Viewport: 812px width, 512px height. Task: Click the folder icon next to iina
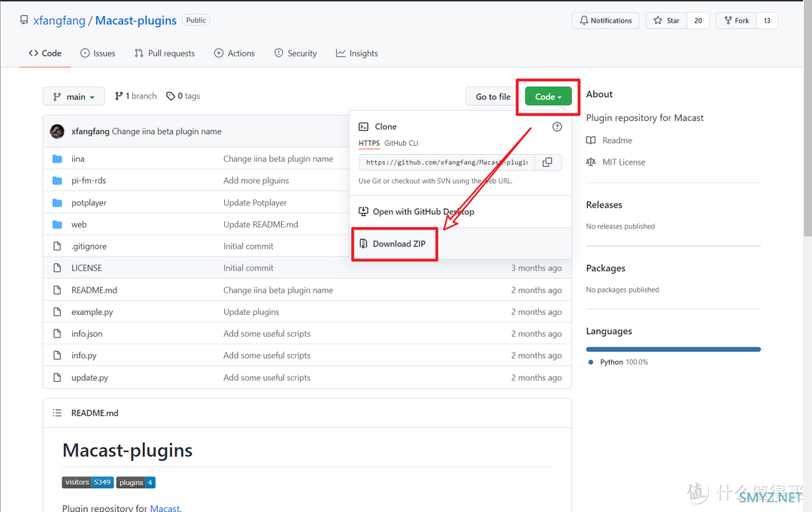[x=57, y=159]
